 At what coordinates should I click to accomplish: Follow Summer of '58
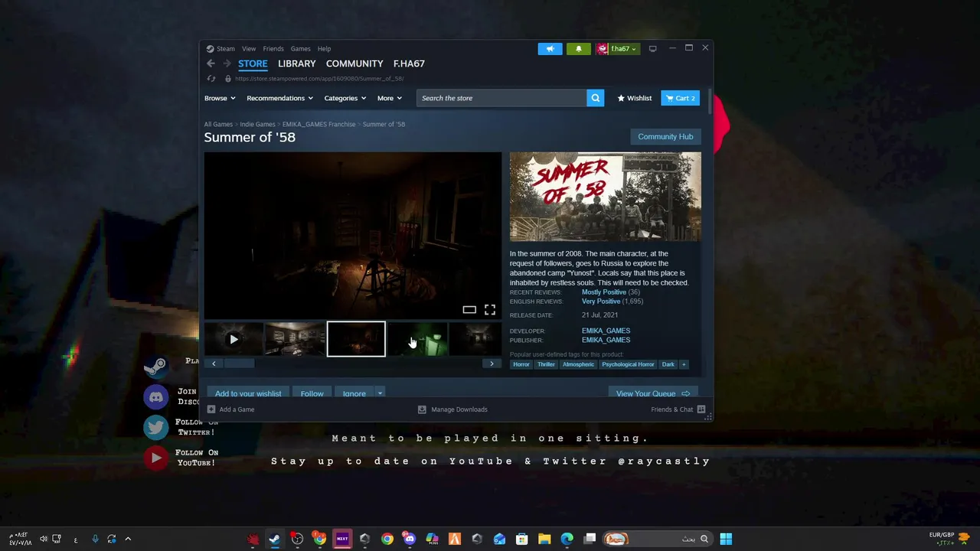coord(312,393)
